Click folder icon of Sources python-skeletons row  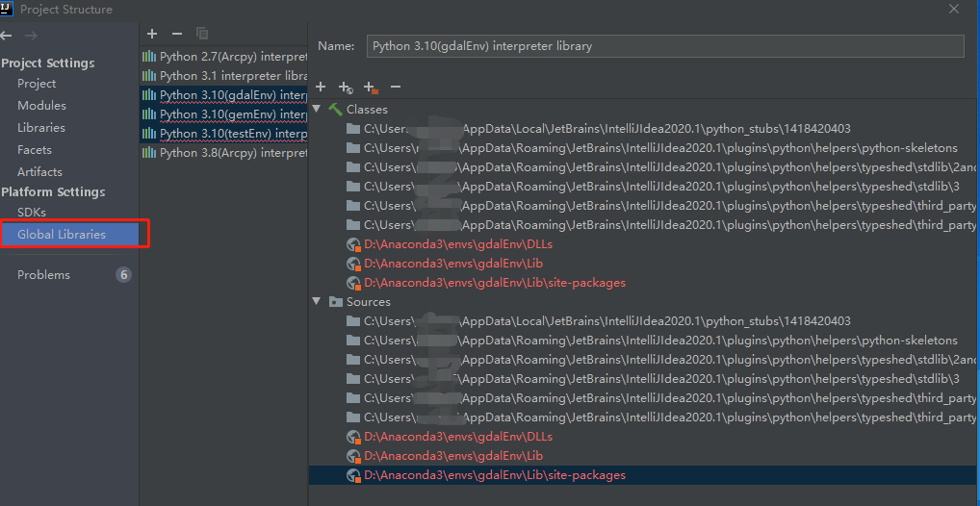tap(353, 341)
